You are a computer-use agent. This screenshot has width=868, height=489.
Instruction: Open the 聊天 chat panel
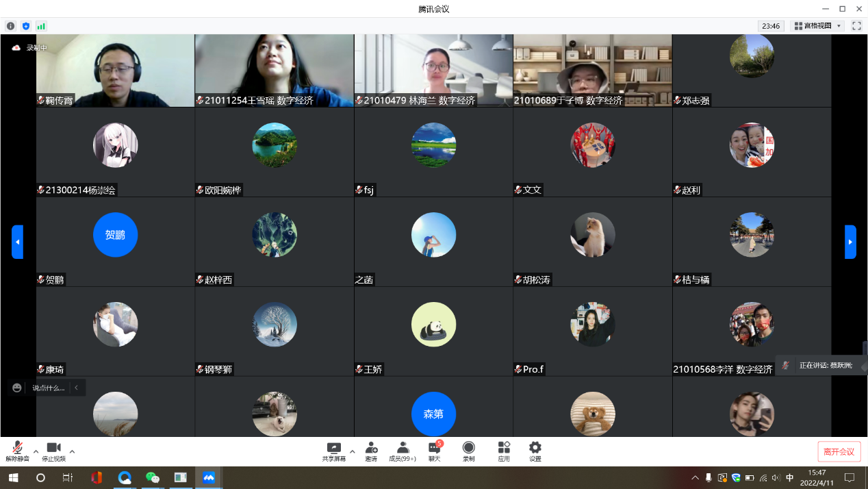click(x=435, y=451)
